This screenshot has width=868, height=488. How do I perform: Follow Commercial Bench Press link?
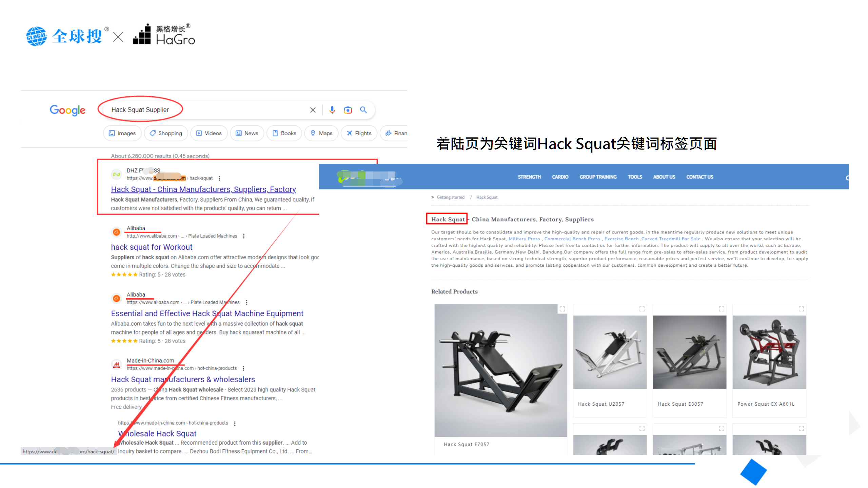point(572,239)
